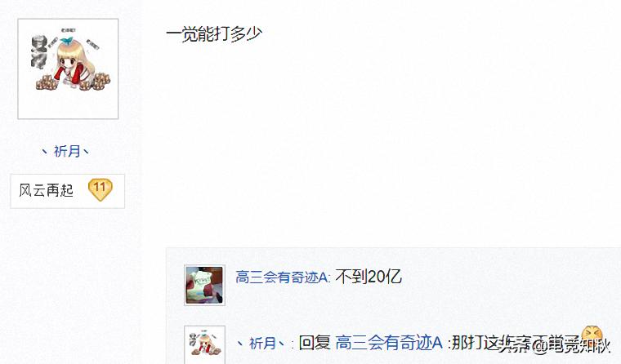Click the 、祈月、 username below the large avatar

tap(65, 151)
